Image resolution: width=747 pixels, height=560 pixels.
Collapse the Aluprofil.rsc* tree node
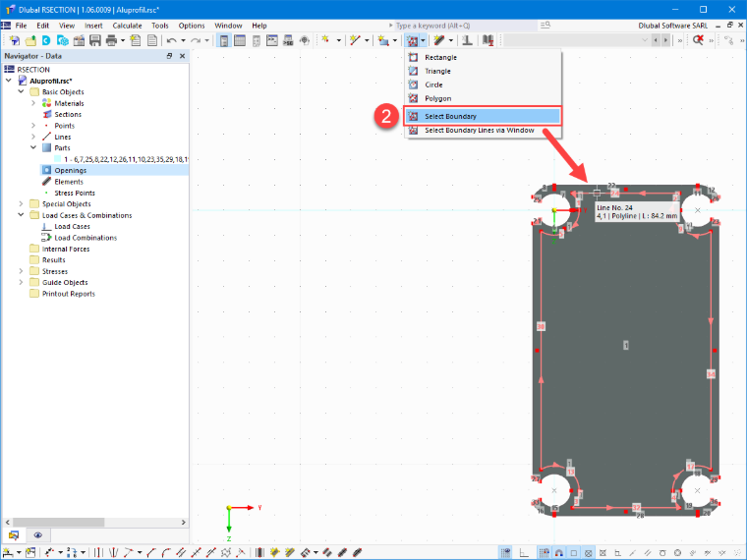[9, 81]
